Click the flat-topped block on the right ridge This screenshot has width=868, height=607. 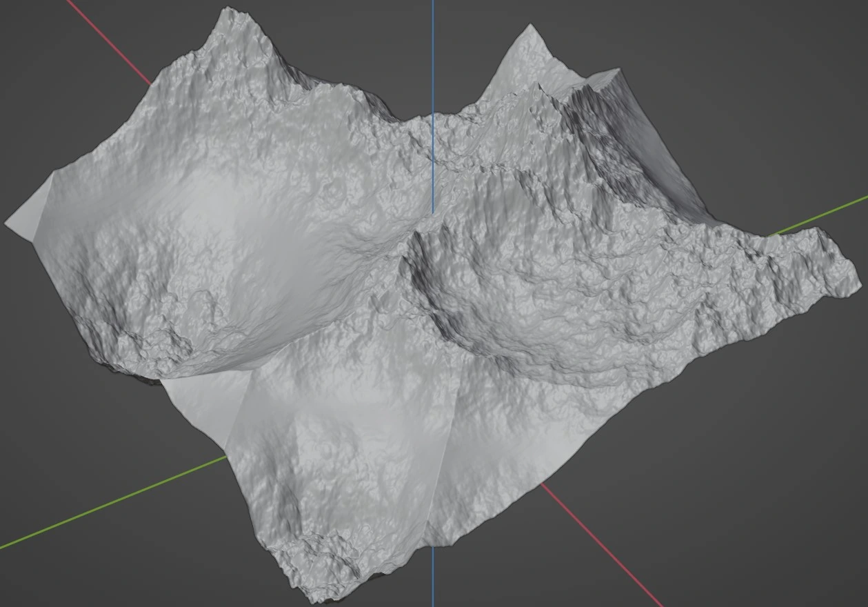(x=607, y=74)
